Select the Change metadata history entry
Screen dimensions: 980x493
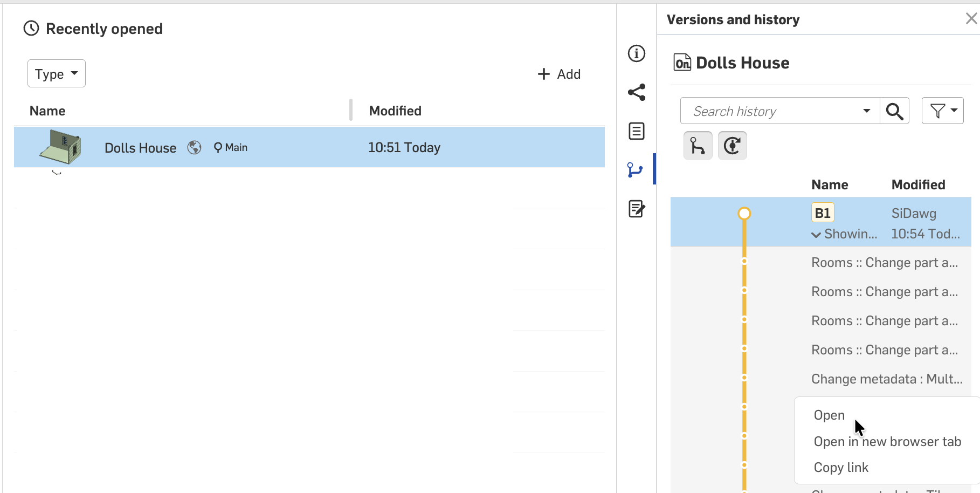click(x=886, y=379)
